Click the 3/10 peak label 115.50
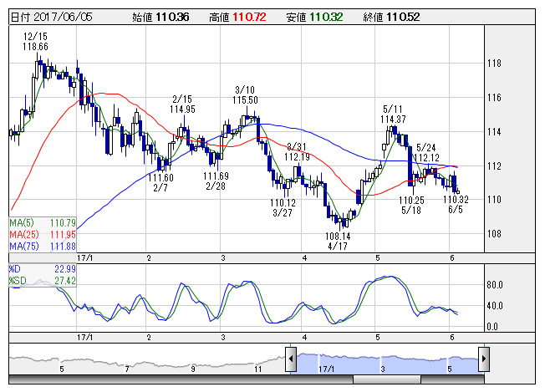Viewport: 545px width, 392px height. click(245, 99)
